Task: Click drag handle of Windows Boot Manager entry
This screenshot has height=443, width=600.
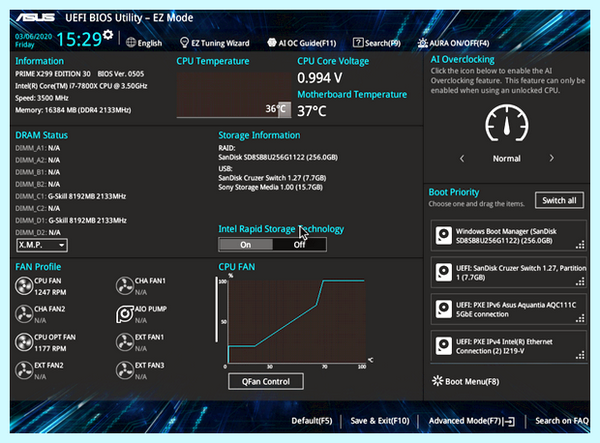Action: 580,245
